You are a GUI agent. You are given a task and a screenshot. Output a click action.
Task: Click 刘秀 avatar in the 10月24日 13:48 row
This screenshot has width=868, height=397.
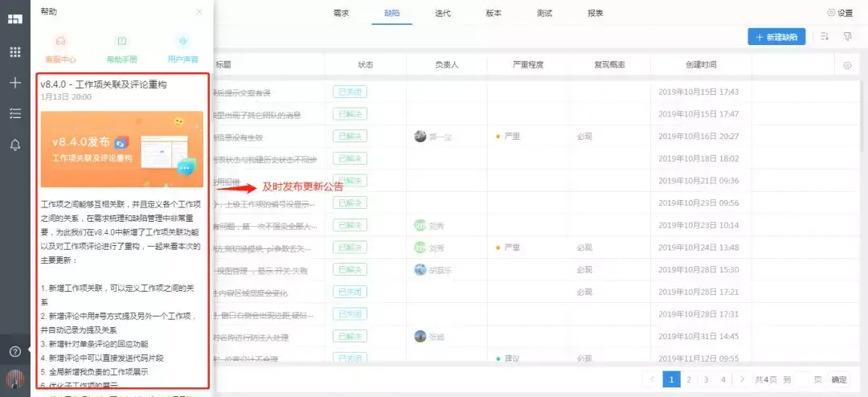coord(420,248)
